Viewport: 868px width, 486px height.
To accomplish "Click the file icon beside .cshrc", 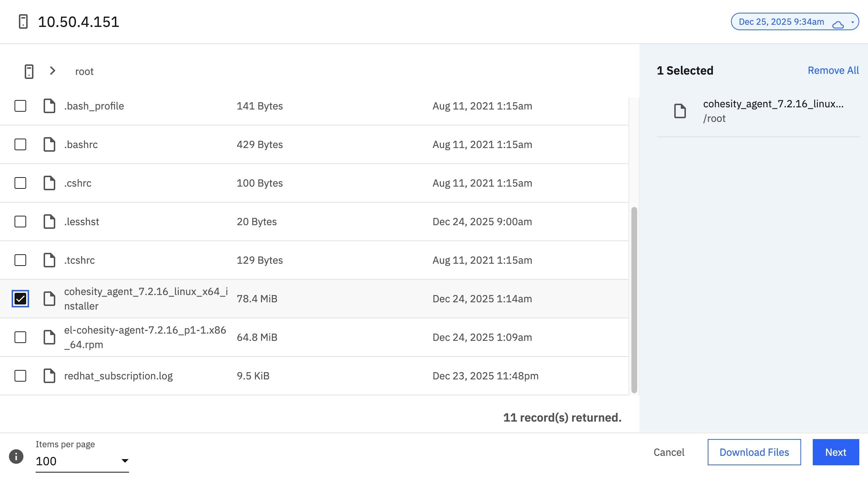I will [49, 183].
